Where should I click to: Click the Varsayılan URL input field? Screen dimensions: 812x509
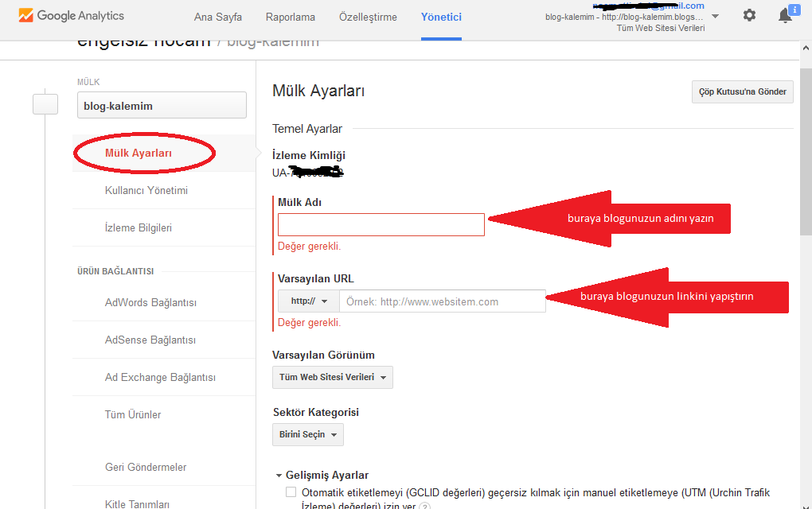pos(443,301)
